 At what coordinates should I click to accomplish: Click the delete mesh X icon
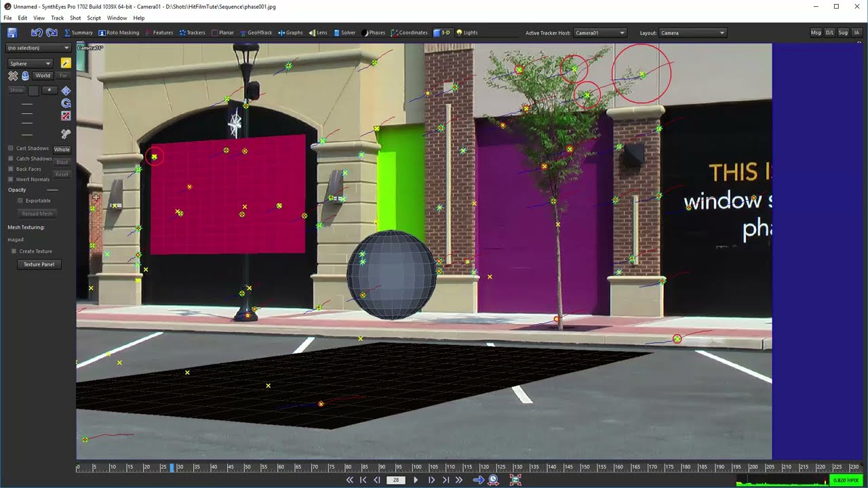pos(13,76)
